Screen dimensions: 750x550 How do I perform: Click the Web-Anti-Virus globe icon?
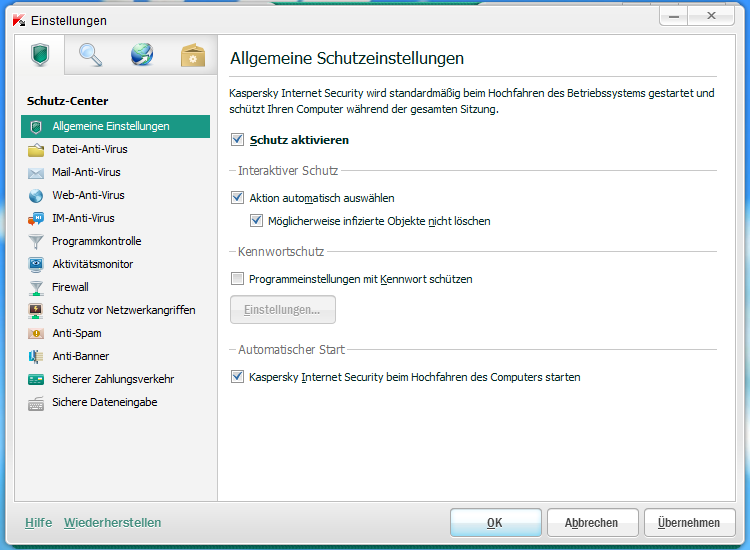point(36,196)
